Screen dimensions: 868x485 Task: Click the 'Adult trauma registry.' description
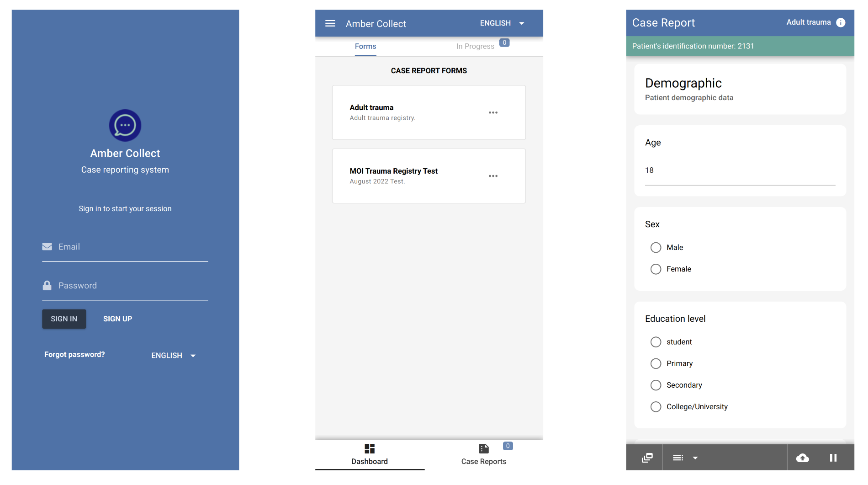click(382, 118)
